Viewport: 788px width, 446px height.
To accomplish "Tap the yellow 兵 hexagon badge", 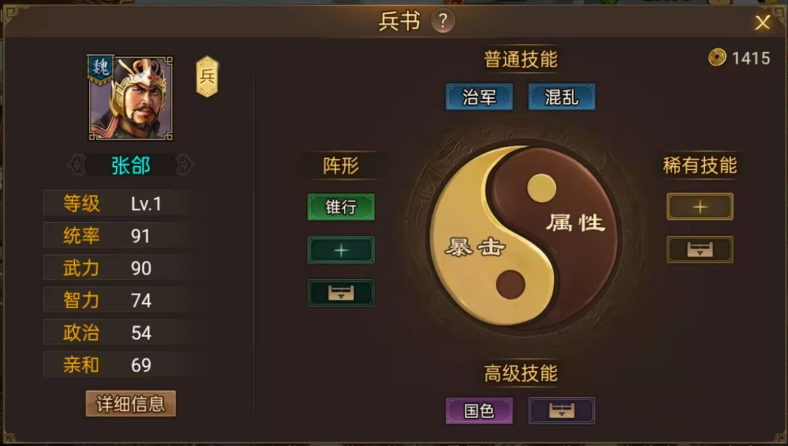I will [x=207, y=76].
